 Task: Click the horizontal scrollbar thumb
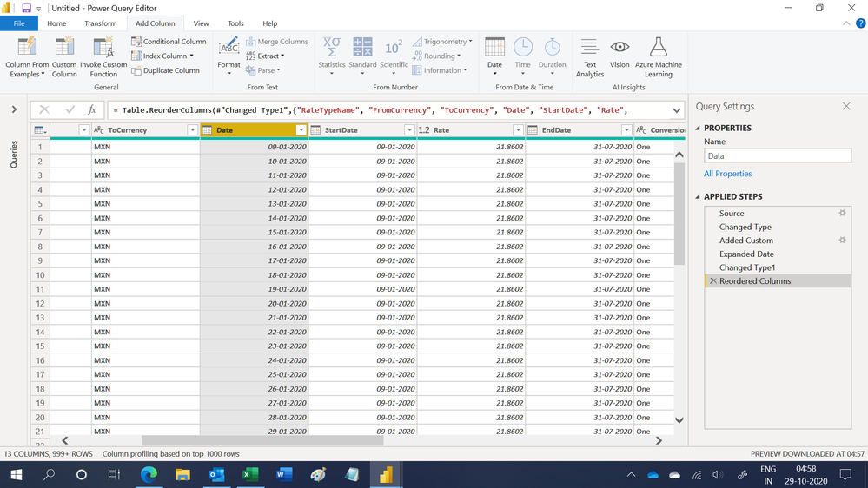click(262, 440)
